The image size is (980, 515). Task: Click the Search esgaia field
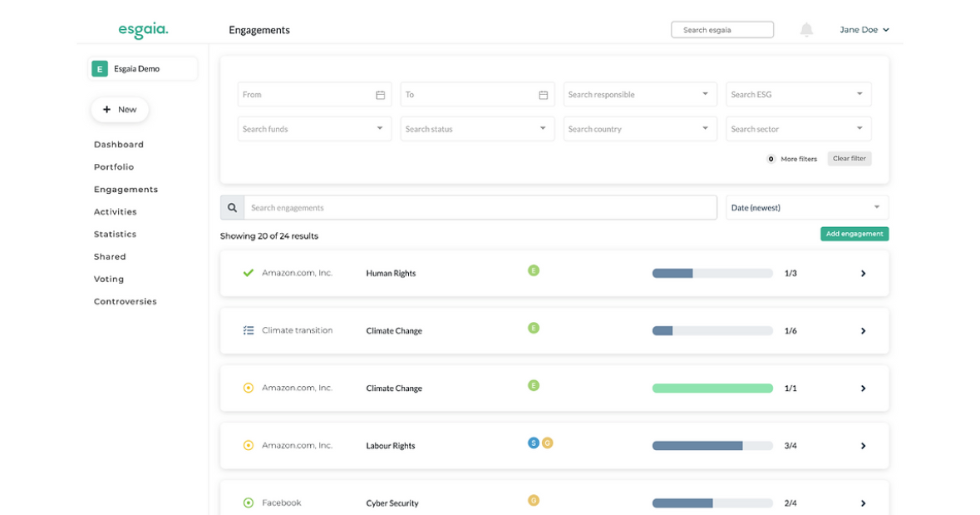721,30
